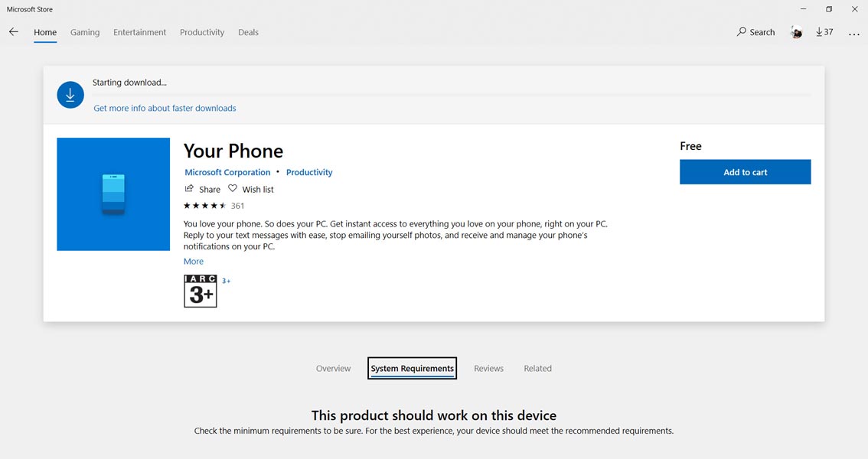Switch to the Gaming tab
The width and height of the screenshot is (868, 459).
pos(85,32)
